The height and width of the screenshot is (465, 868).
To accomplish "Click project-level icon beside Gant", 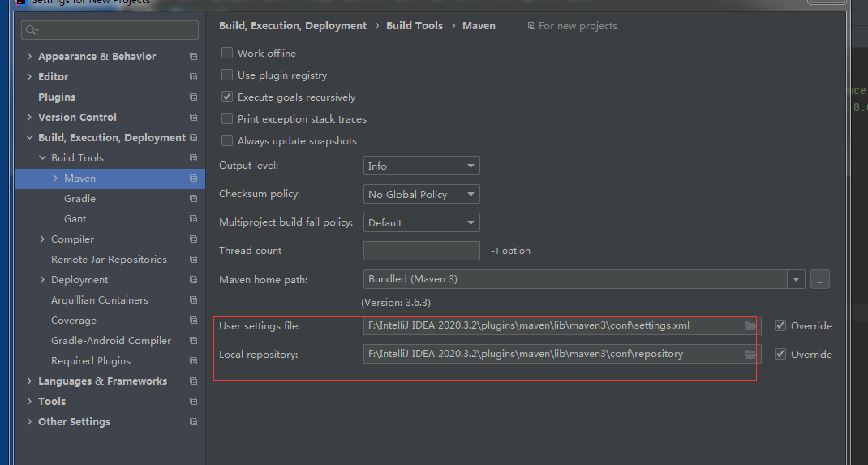I will 193,218.
